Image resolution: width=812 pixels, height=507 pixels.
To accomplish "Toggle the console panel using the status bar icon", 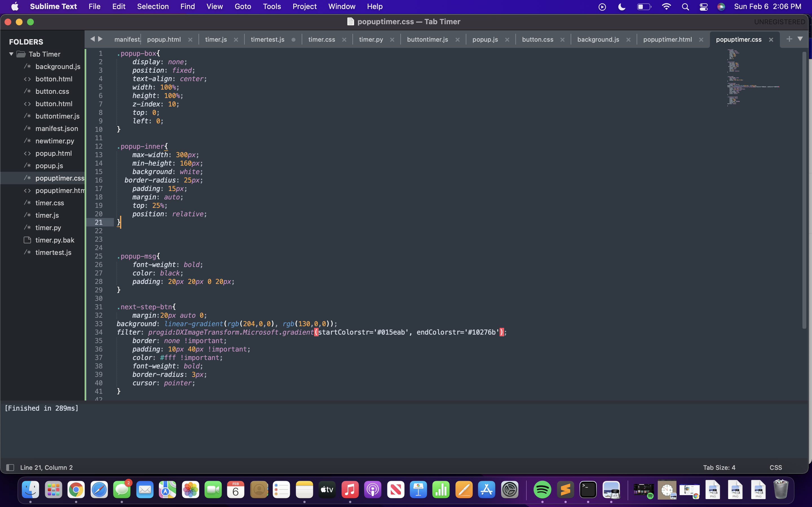I will point(10,467).
